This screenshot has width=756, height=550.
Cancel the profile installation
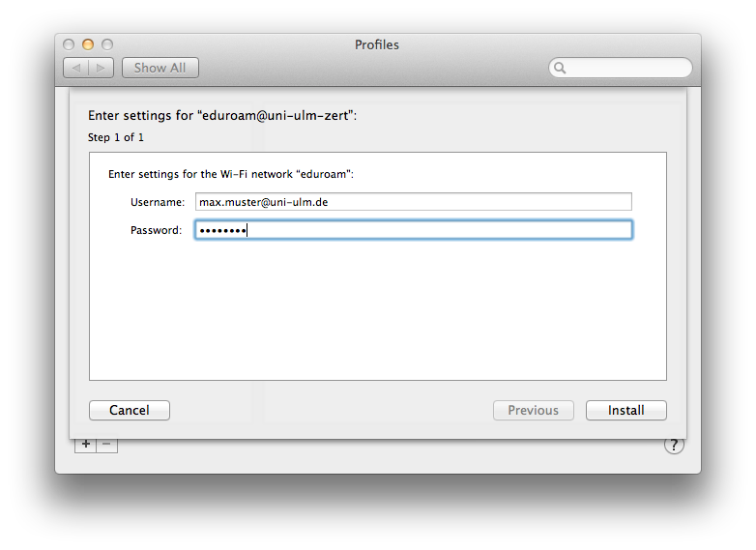[x=130, y=411]
